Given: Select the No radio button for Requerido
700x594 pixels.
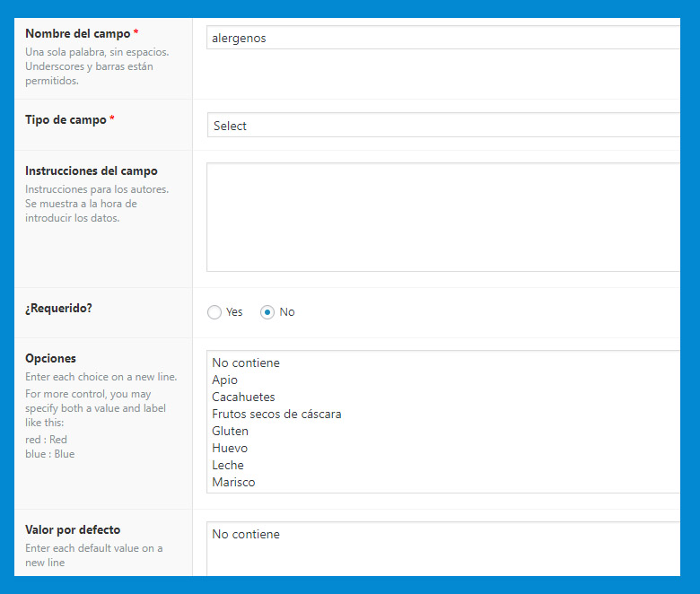Looking at the screenshot, I should [267, 312].
